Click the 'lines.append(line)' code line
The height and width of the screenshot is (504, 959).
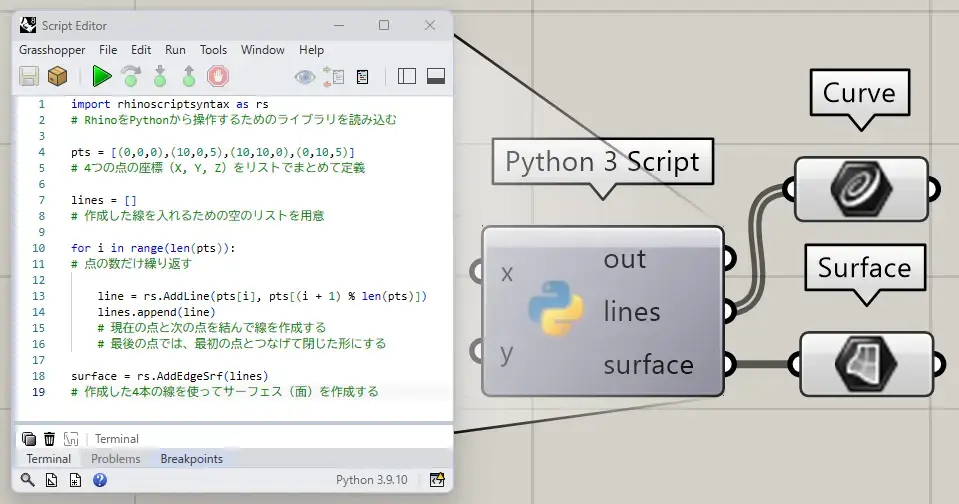[157, 312]
